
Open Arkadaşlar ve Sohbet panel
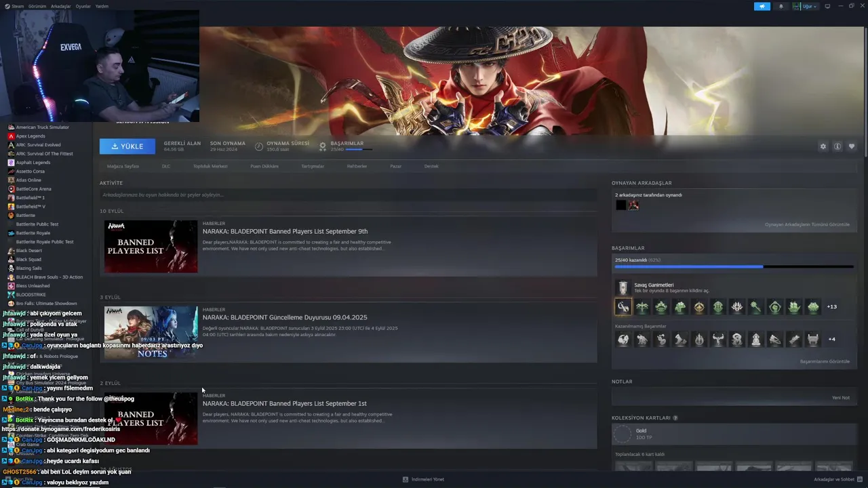point(838,479)
